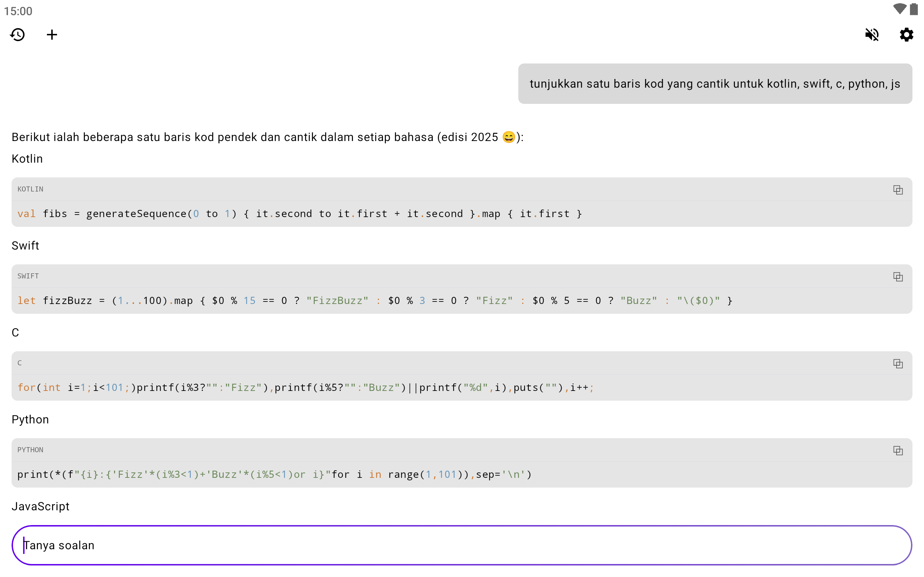Click the KOTLIN code block header label
Screen dimensions: 924x577
(30, 189)
